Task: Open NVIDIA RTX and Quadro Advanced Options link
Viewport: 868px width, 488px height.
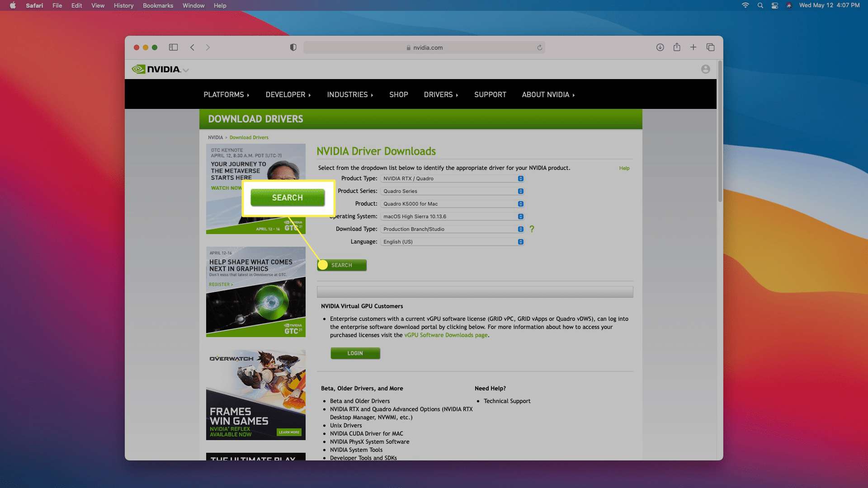Action: [x=401, y=413]
